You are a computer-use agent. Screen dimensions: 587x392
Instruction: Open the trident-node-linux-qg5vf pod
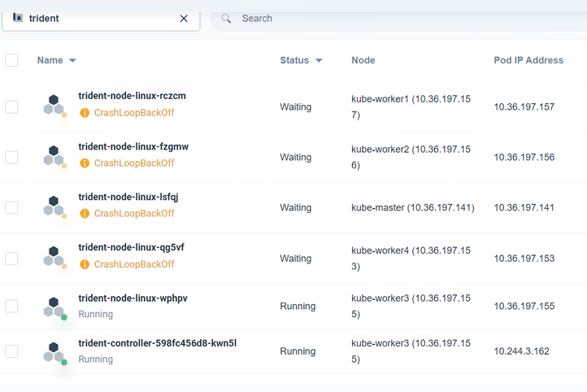tap(132, 247)
